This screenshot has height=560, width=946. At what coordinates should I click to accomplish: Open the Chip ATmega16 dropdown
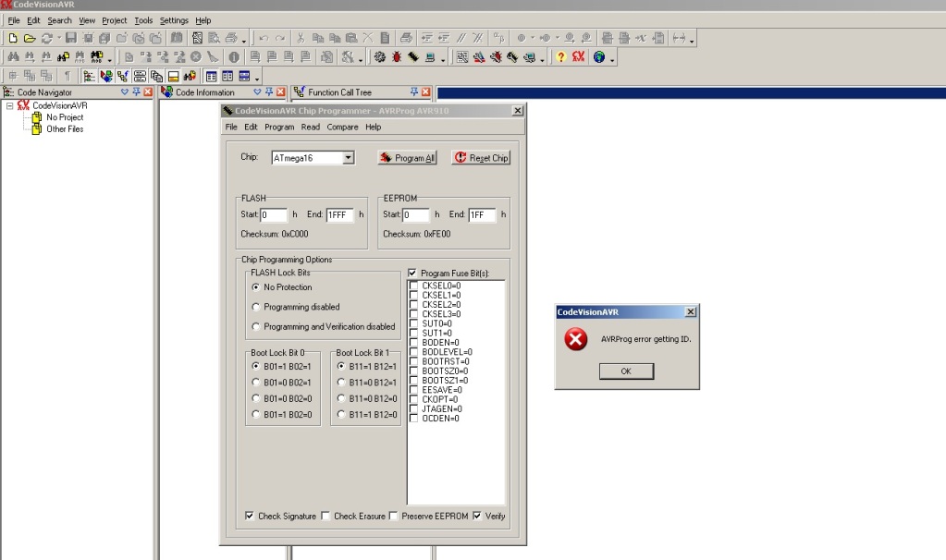point(348,158)
